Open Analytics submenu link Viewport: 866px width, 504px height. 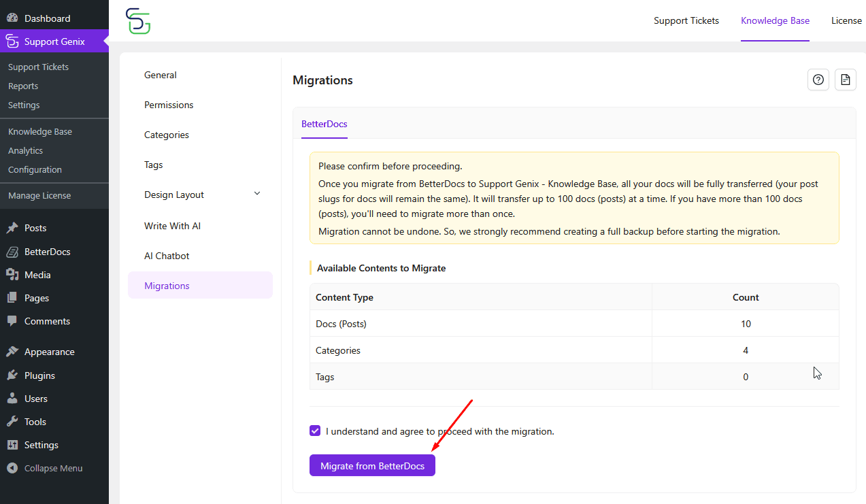coord(25,150)
